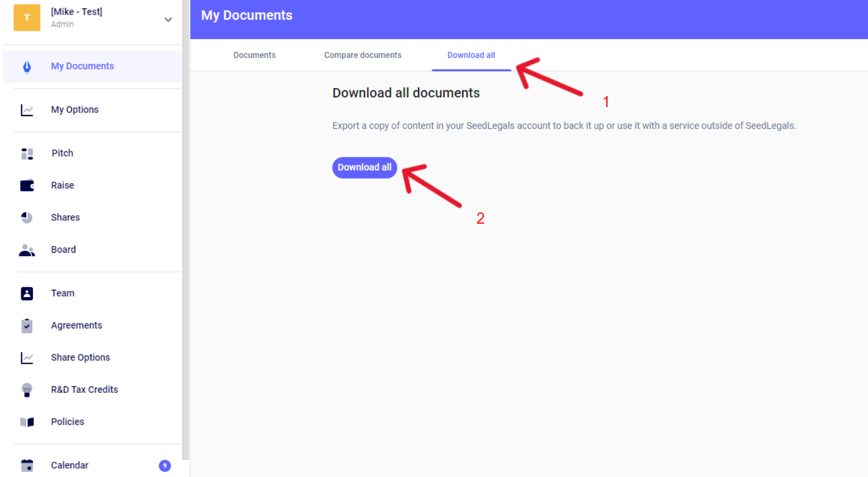The image size is (868, 477).
Task: Click the Calendar notification badge
Action: click(x=165, y=465)
